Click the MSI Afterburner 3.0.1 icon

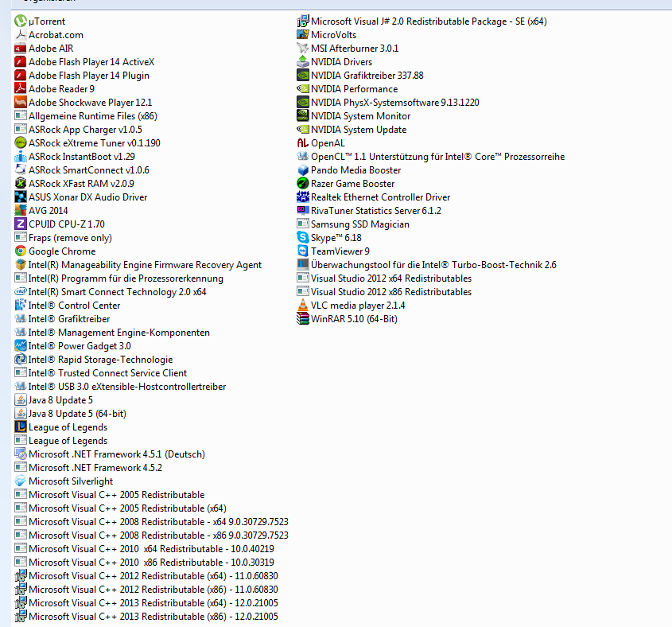(x=303, y=49)
